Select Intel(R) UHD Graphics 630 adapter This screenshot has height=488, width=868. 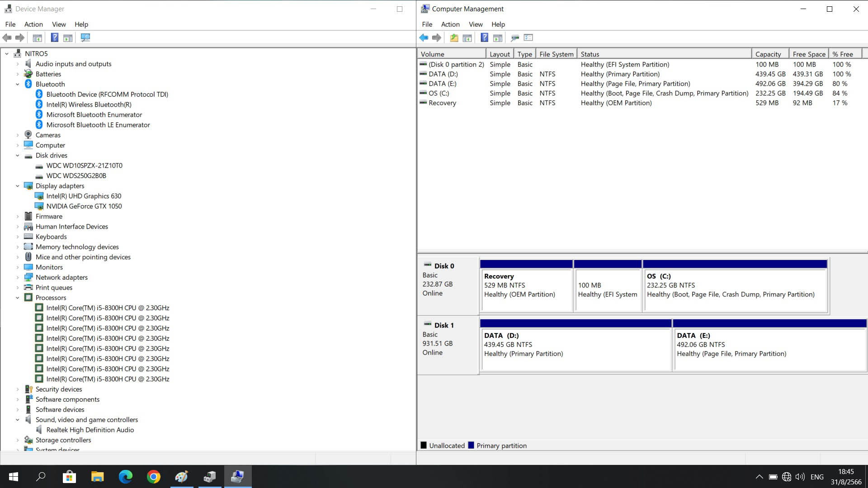coord(84,196)
